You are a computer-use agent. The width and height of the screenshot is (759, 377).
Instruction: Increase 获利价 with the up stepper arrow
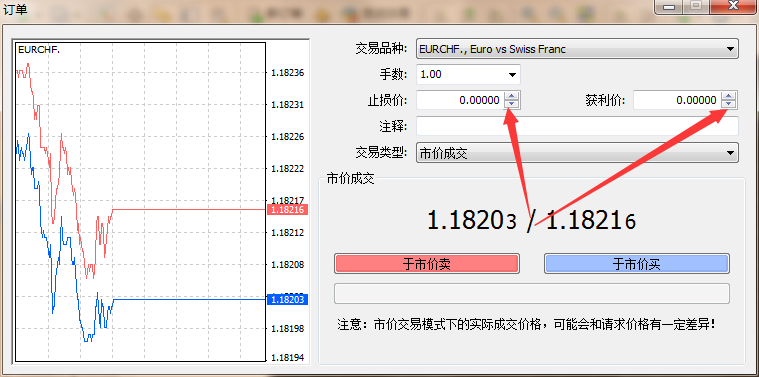pyautogui.click(x=729, y=96)
